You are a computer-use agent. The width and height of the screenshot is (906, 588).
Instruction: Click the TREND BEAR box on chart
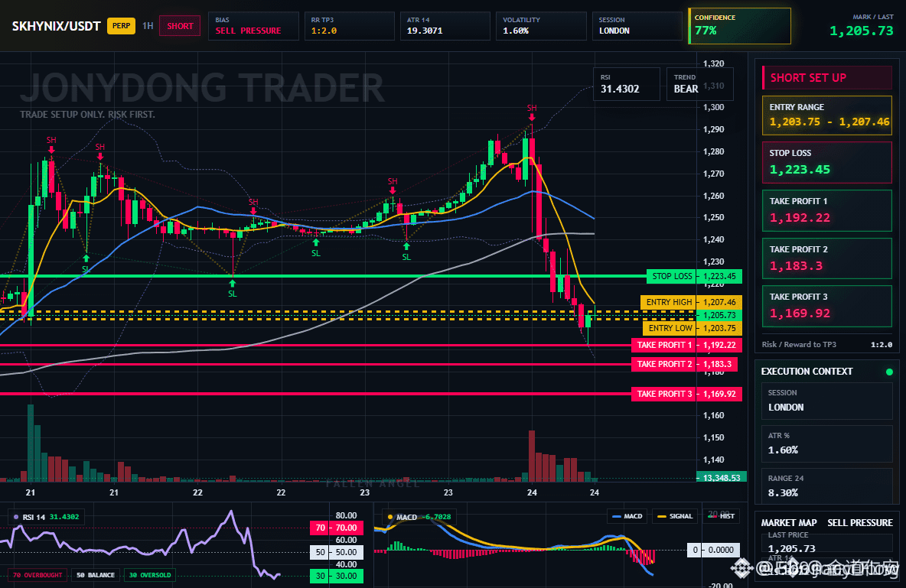[x=699, y=84]
